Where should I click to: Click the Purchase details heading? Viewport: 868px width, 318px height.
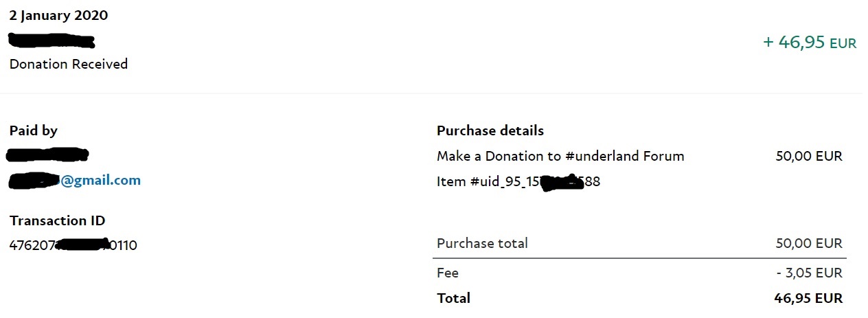490,130
